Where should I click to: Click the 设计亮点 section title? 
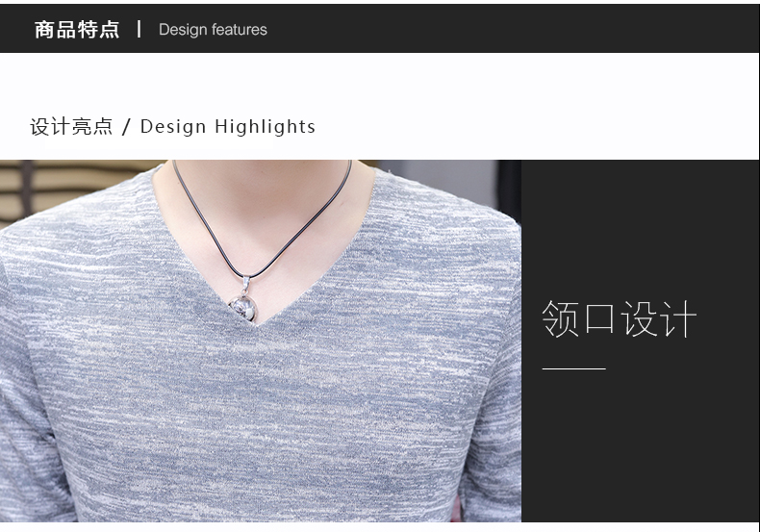71,127
